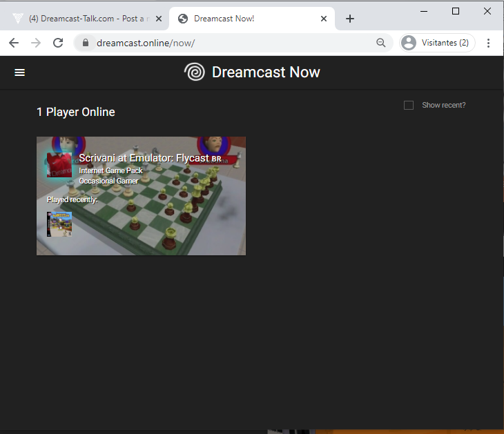Open the Chrome three-dot menu
The height and width of the screenshot is (434, 504).
point(488,43)
